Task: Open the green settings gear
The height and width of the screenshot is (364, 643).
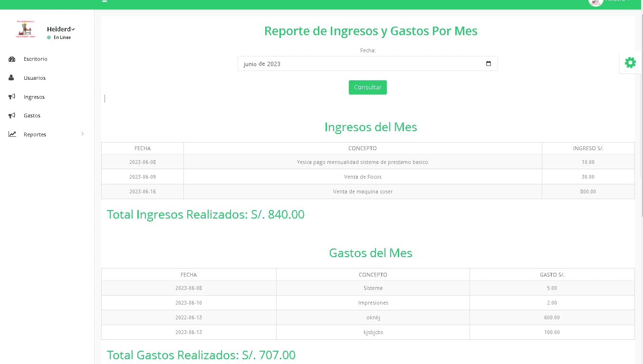Action: pos(630,62)
